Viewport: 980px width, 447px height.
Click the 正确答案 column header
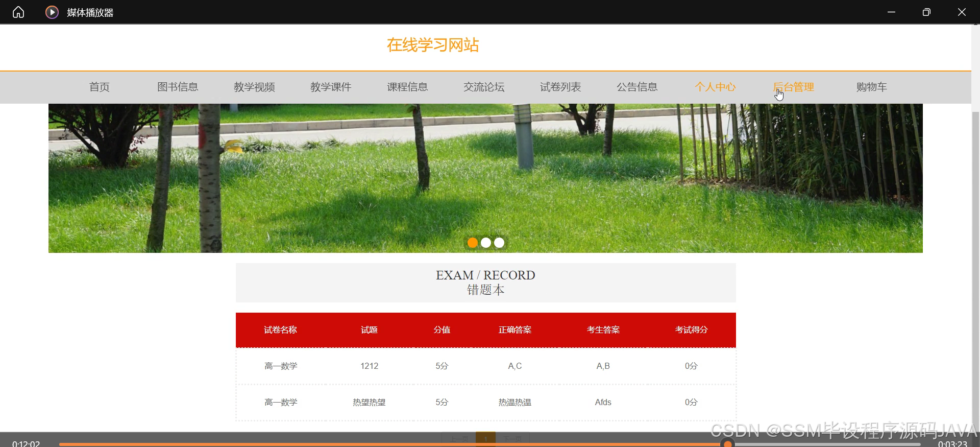click(515, 330)
